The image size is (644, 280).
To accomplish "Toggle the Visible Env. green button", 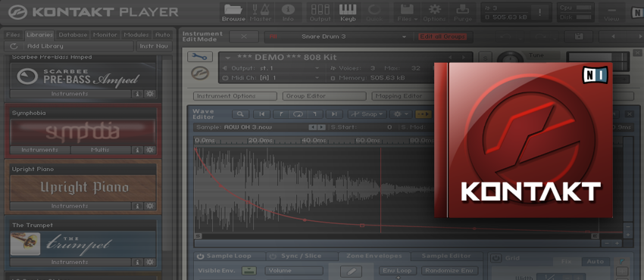I will [249, 271].
